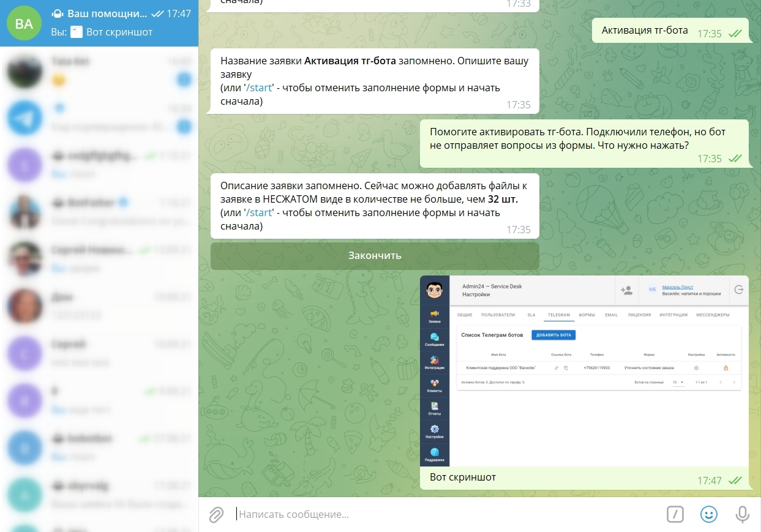Select the Ваш помощник chat in list
761x532 pixels.
pos(99,23)
